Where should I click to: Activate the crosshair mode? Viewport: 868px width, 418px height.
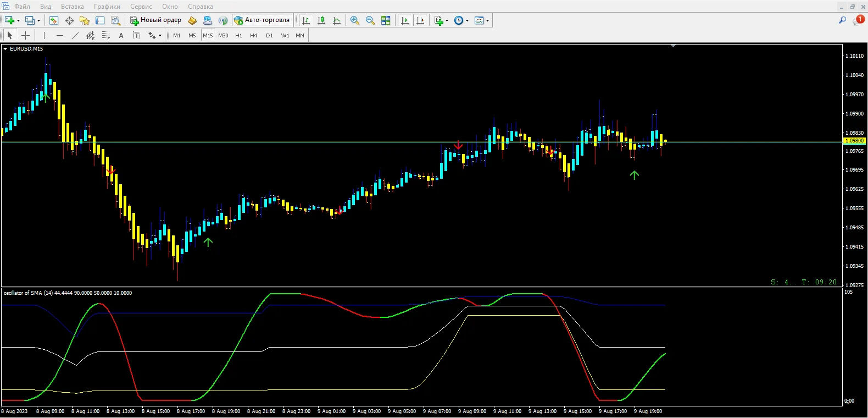pyautogui.click(x=25, y=35)
